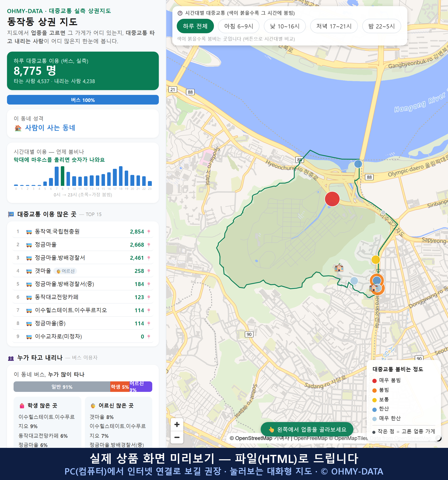Click the 일반 91% gray bar segment
This screenshot has height=480, width=448.
[x=62, y=387]
